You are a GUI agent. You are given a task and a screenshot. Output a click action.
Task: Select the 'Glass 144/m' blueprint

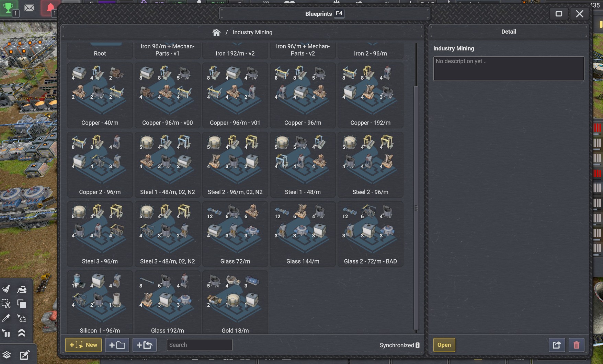303,234
